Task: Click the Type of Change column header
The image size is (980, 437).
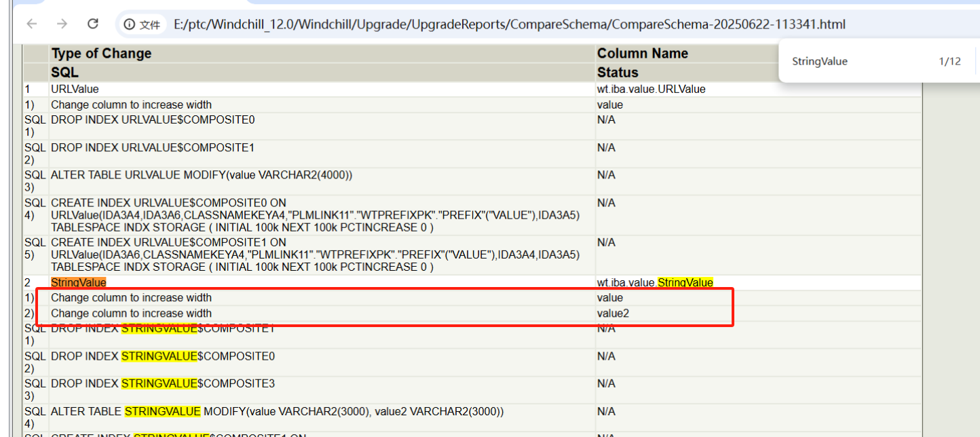Action: click(102, 53)
